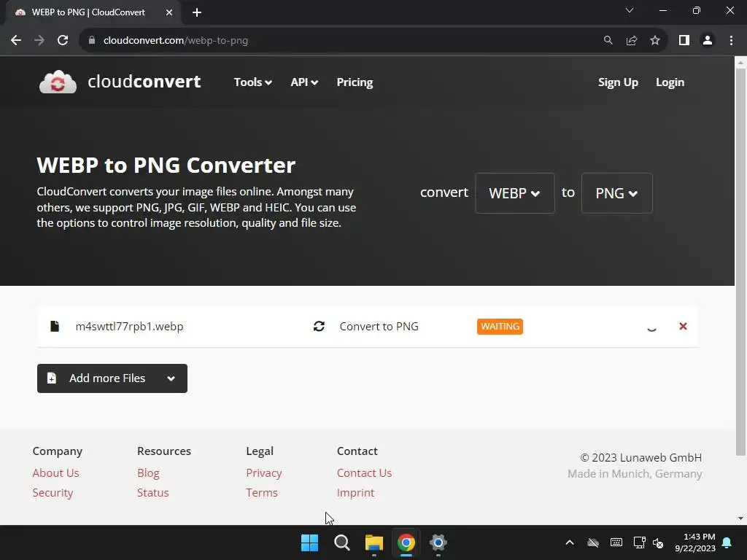Click the convert arrows icon beside Convert to PNG

[x=319, y=326]
